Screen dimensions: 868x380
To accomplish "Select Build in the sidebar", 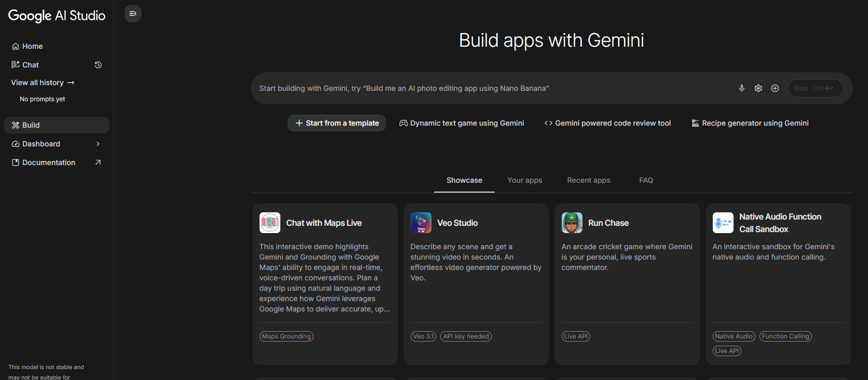I will [x=57, y=125].
